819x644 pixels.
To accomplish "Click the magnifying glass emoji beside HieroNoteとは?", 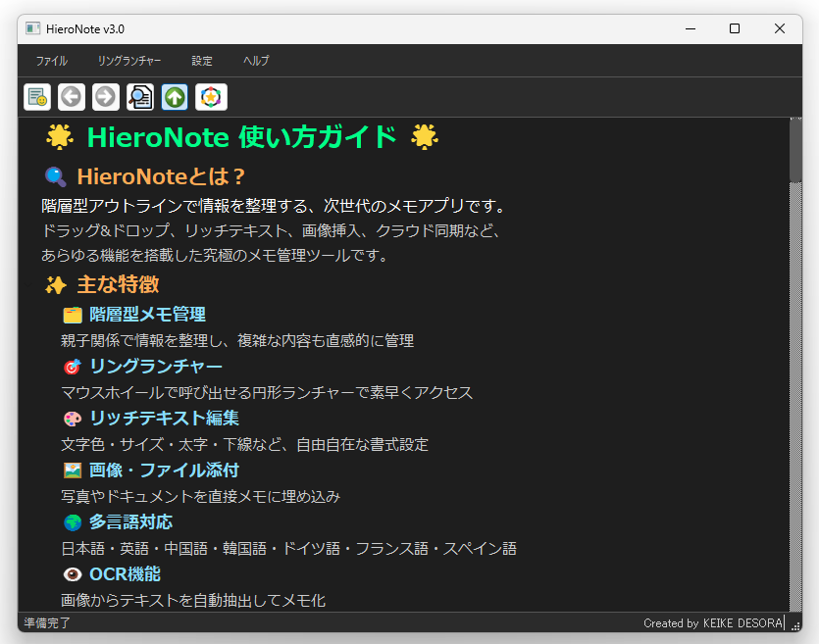I will pos(55,177).
